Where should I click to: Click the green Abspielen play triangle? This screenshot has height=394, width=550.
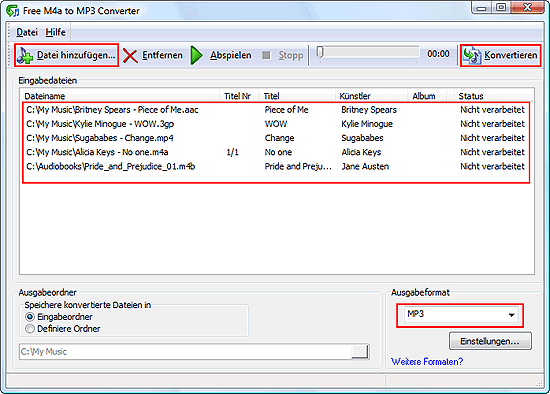(x=197, y=55)
